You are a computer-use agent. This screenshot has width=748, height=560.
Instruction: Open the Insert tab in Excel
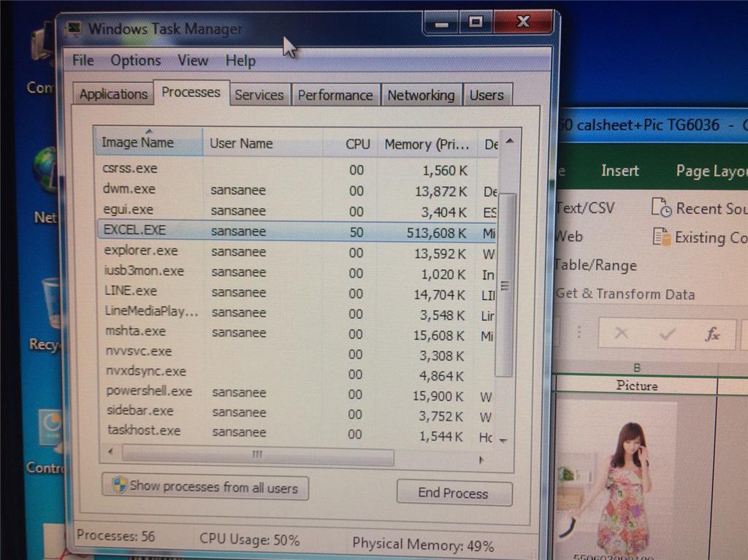pyautogui.click(x=619, y=170)
